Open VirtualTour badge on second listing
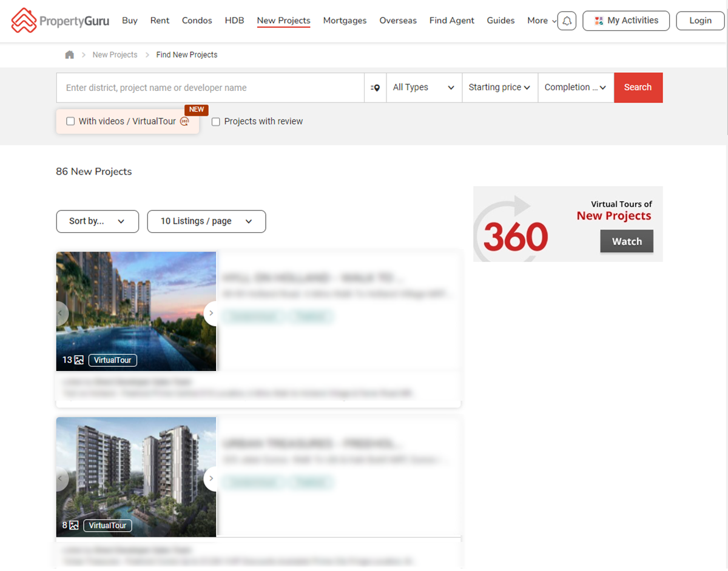The height and width of the screenshot is (571, 728). point(108,526)
